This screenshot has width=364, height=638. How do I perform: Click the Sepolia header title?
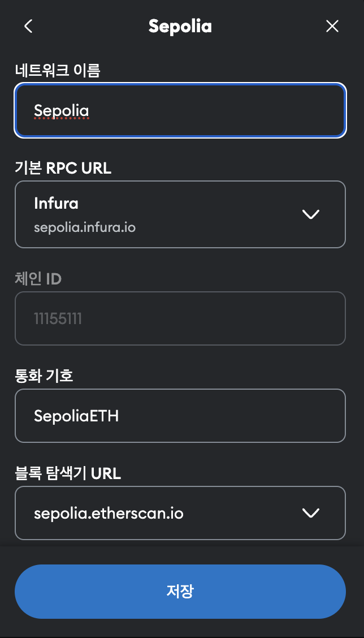tap(180, 27)
